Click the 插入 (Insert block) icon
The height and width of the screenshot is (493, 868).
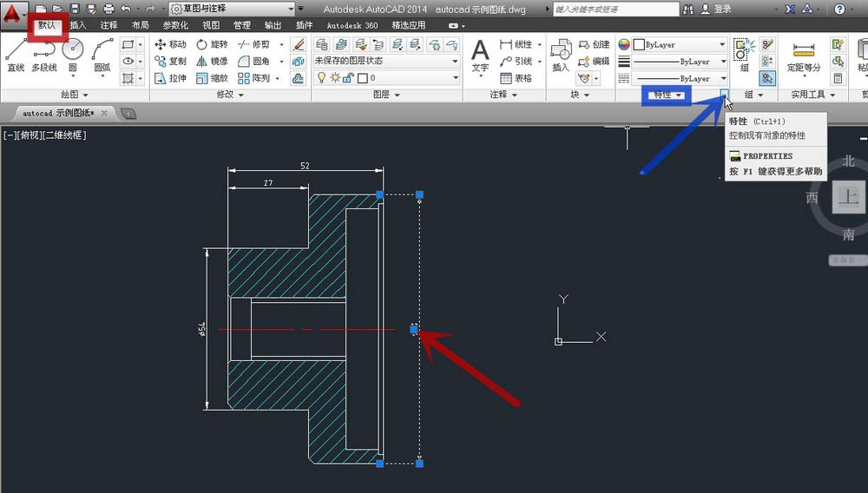click(561, 55)
